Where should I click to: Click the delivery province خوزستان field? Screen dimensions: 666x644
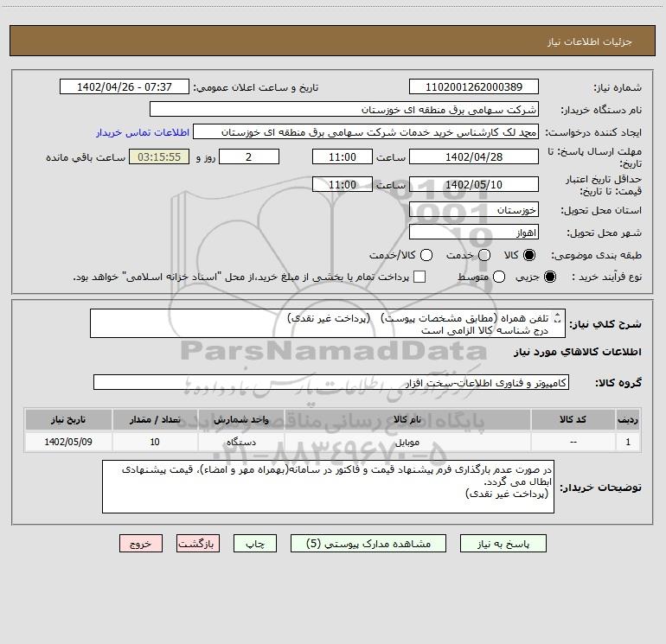click(474, 209)
